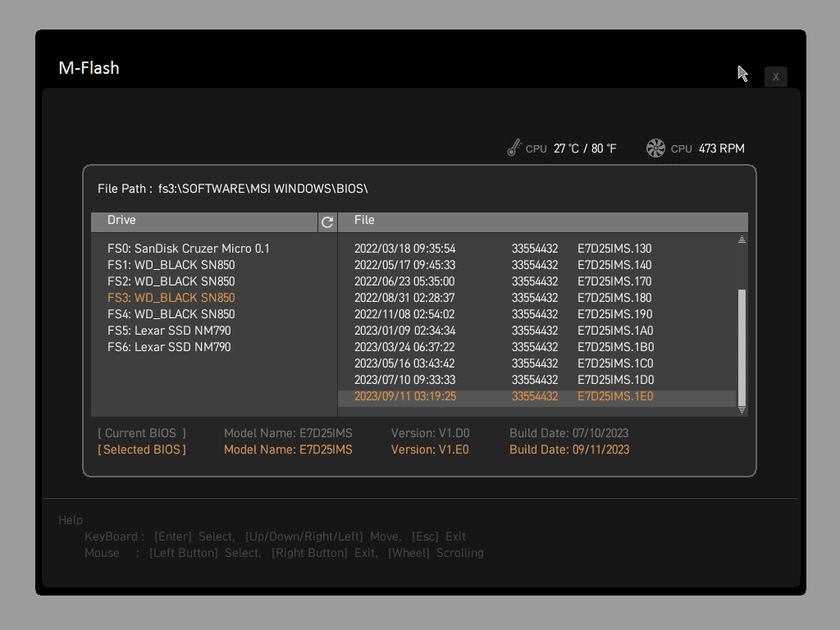This screenshot has height=630, width=840.
Task: Click the file list scroll-down arrow
Action: coord(742,410)
